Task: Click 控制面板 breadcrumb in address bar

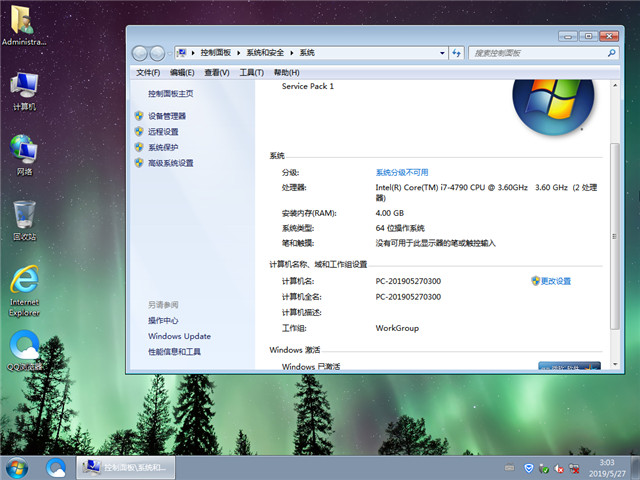Action: pyautogui.click(x=216, y=53)
